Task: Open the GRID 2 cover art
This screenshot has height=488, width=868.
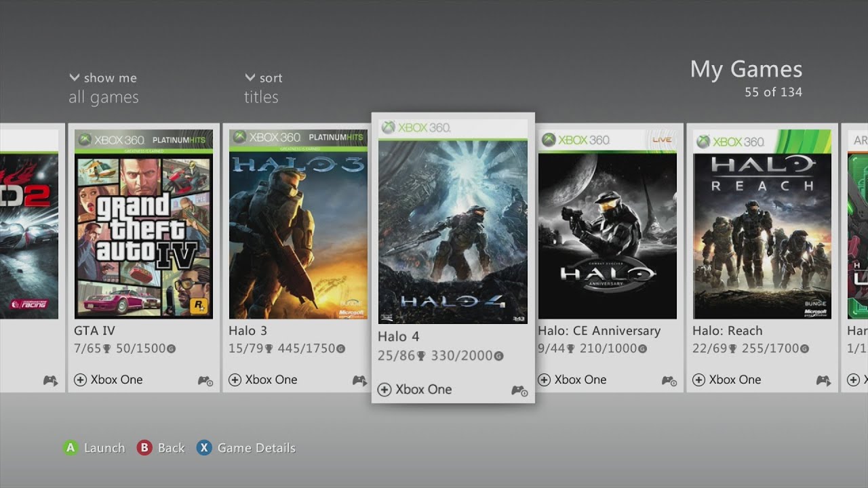Action: click(x=29, y=224)
